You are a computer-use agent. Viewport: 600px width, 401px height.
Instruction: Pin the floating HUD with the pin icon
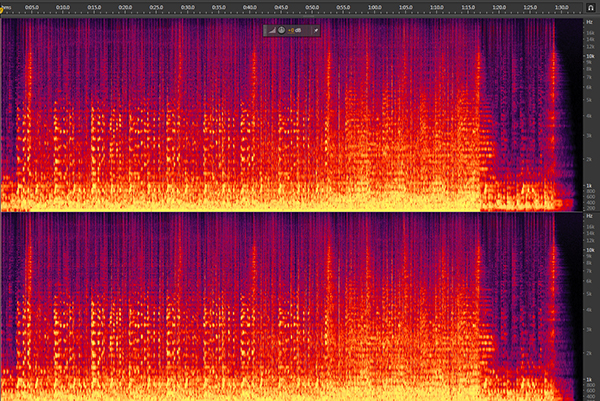[316, 30]
